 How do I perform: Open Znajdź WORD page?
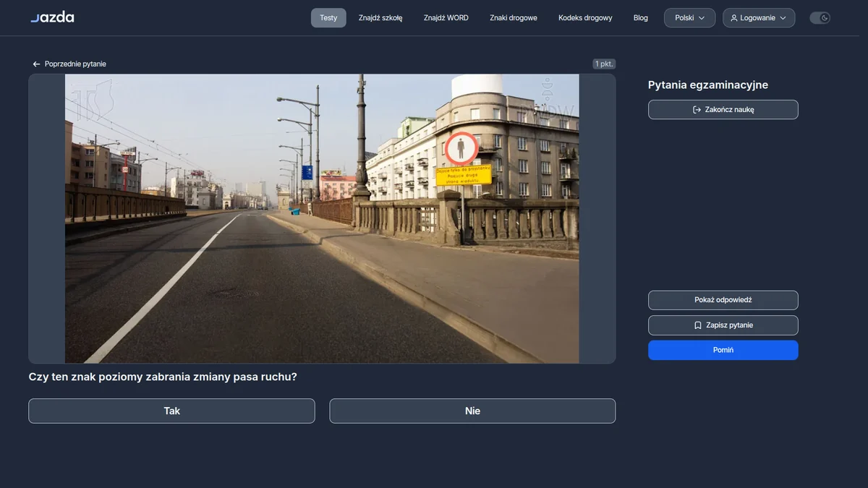click(x=446, y=18)
